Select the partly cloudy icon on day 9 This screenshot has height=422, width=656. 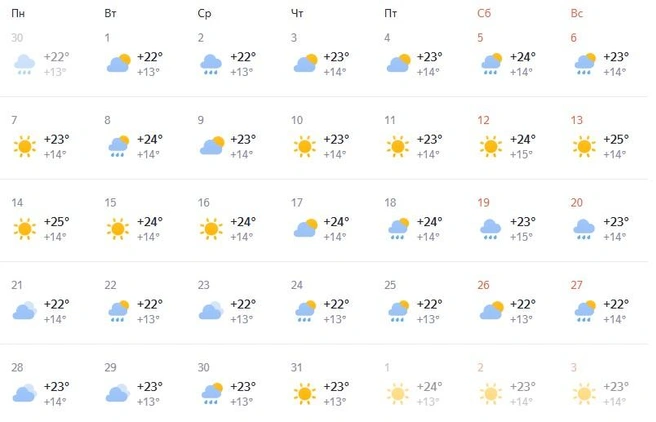(212, 146)
